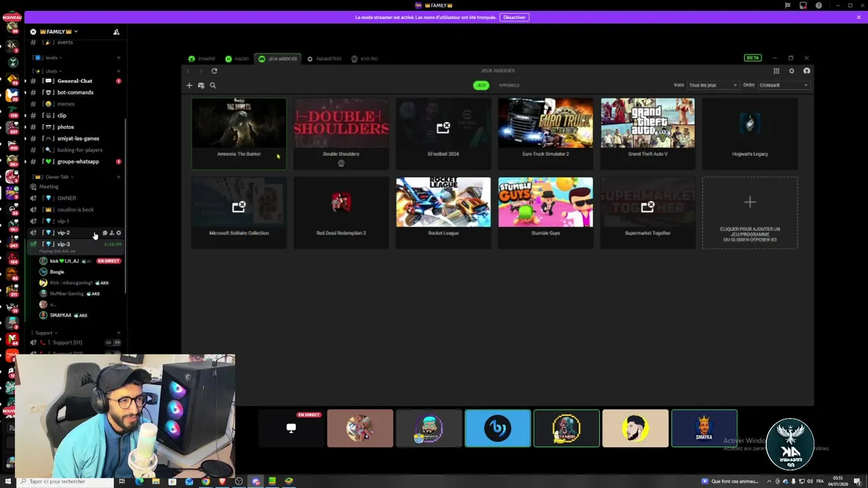Image resolution: width=868 pixels, height=488 pixels.
Task: Open the groupe-whatsapp channel
Action: coord(75,161)
